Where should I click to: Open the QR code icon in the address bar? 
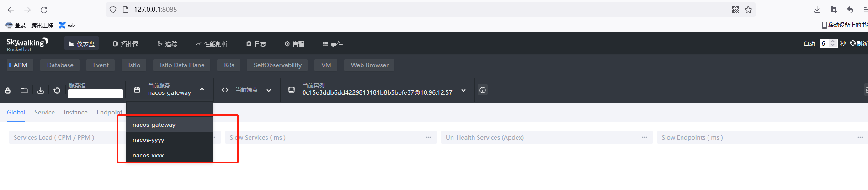[735, 10]
